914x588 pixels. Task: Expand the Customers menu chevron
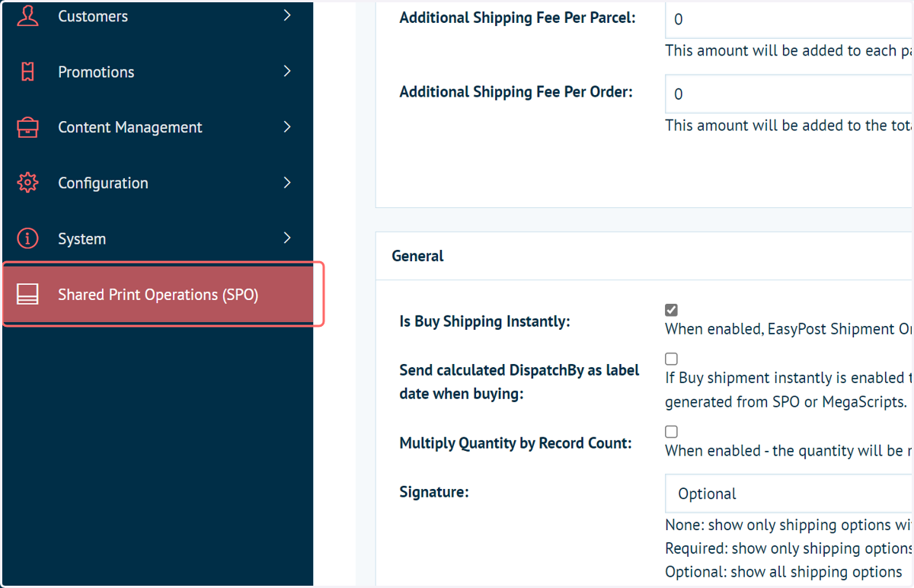(x=287, y=15)
